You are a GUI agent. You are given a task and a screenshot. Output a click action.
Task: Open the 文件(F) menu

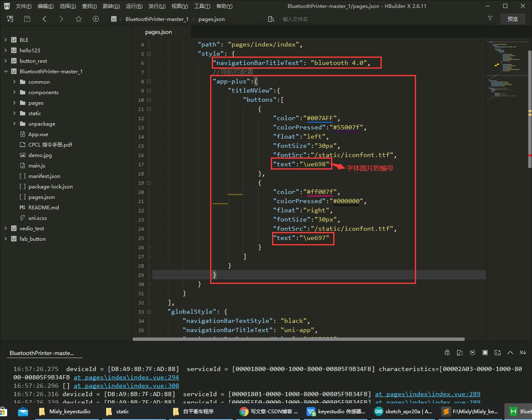23,6
